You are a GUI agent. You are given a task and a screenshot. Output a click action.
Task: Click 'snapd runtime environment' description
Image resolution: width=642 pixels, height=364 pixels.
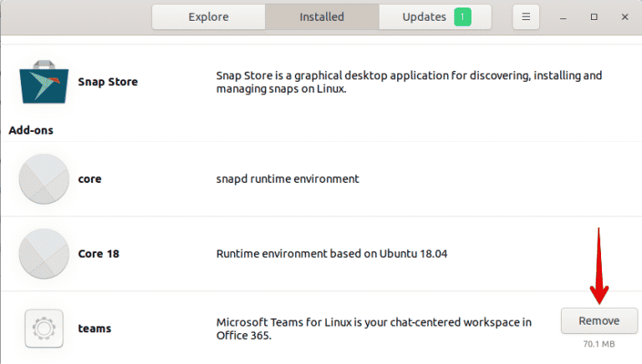[x=288, y=179]
